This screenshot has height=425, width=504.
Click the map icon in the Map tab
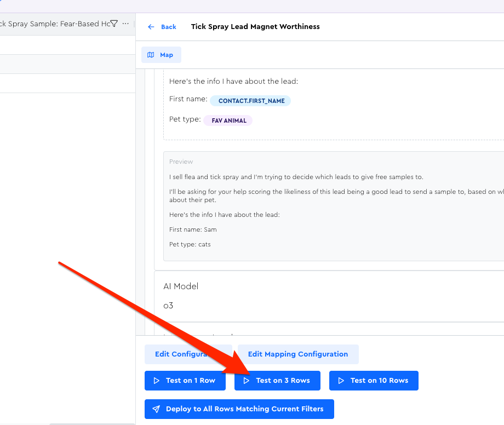pyautogui.click(x=151, y=55)
